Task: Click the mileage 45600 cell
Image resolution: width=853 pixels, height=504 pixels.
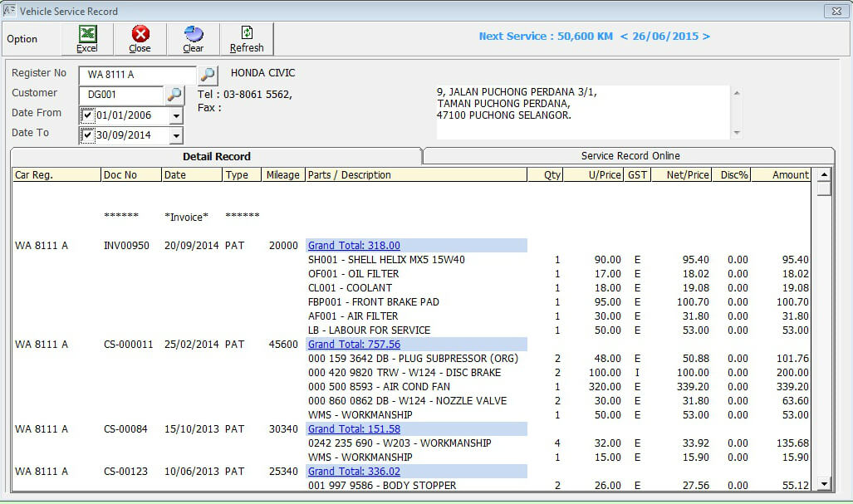Action: click(283, 345)
